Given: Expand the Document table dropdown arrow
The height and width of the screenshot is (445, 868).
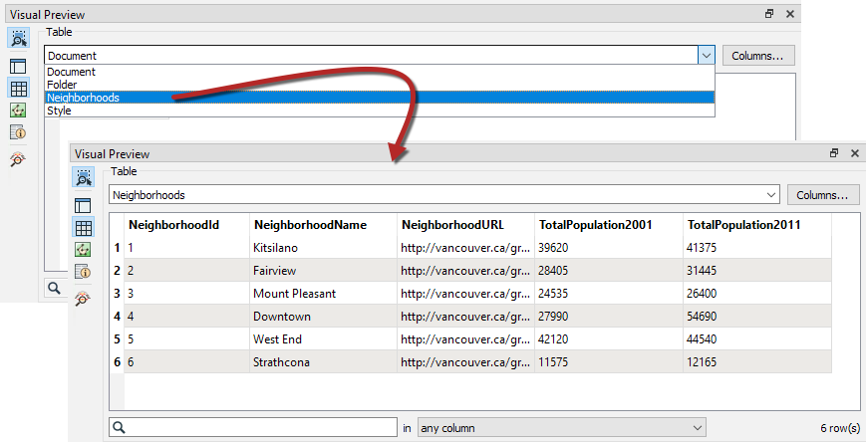Looking at the screenshot, I should click(706, 56).
